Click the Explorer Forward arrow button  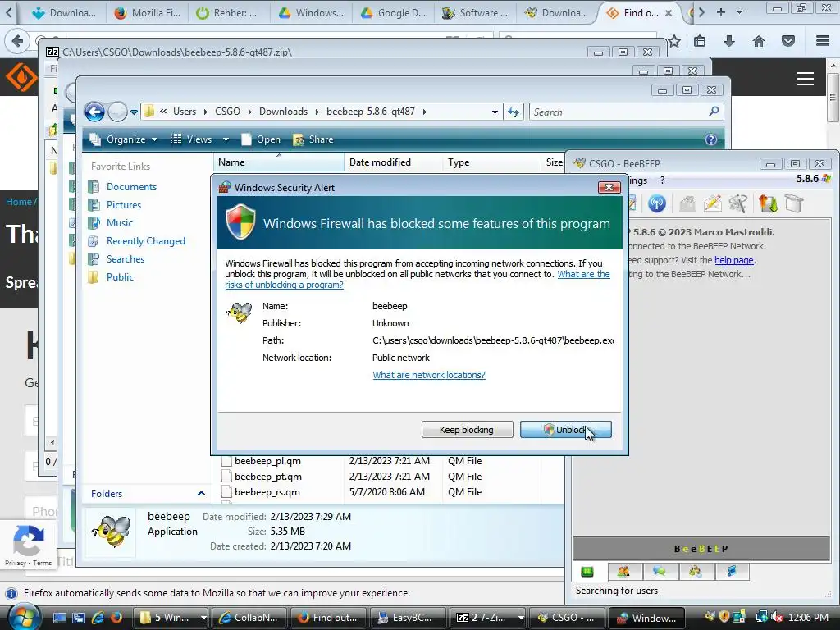tap(117, 112)
